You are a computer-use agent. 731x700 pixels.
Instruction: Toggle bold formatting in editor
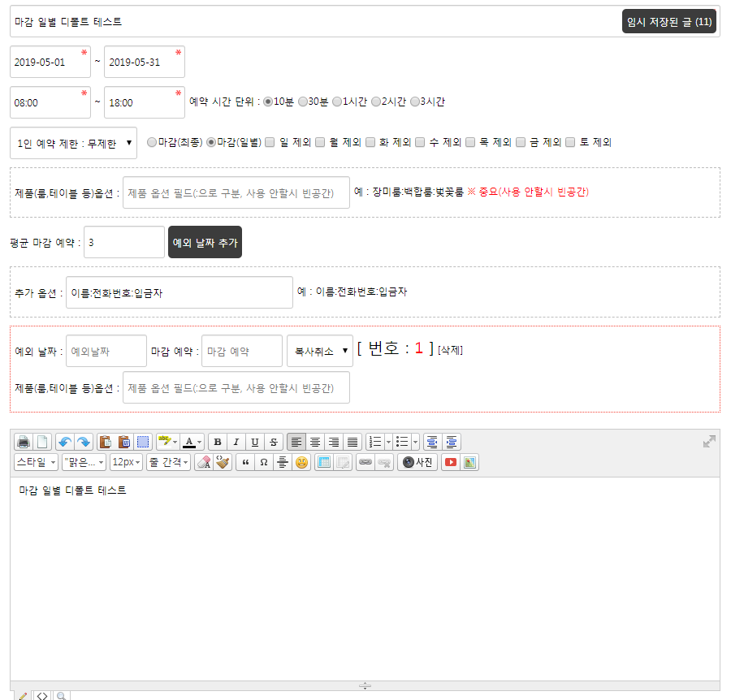[217, 443]
